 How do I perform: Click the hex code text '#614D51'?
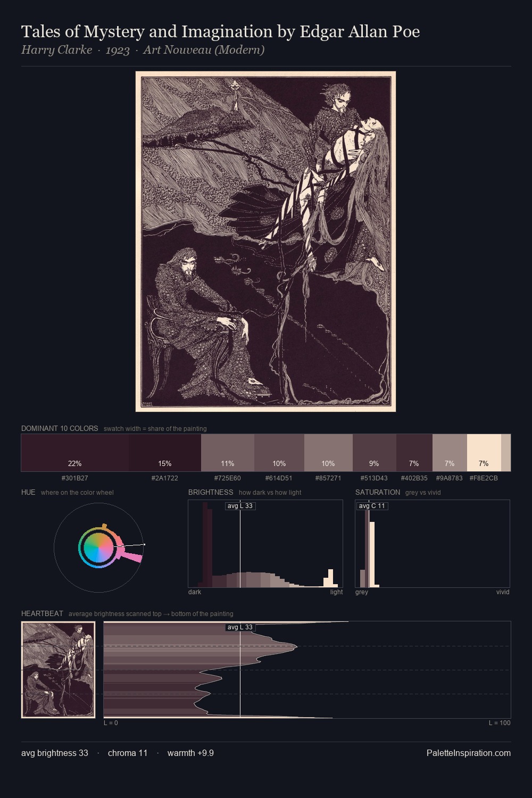tap(279, 478)
